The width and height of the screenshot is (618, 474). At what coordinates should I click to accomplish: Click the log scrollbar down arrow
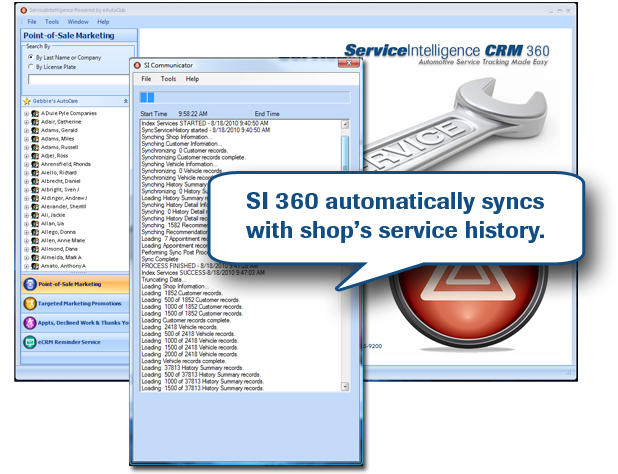[345, 387]
